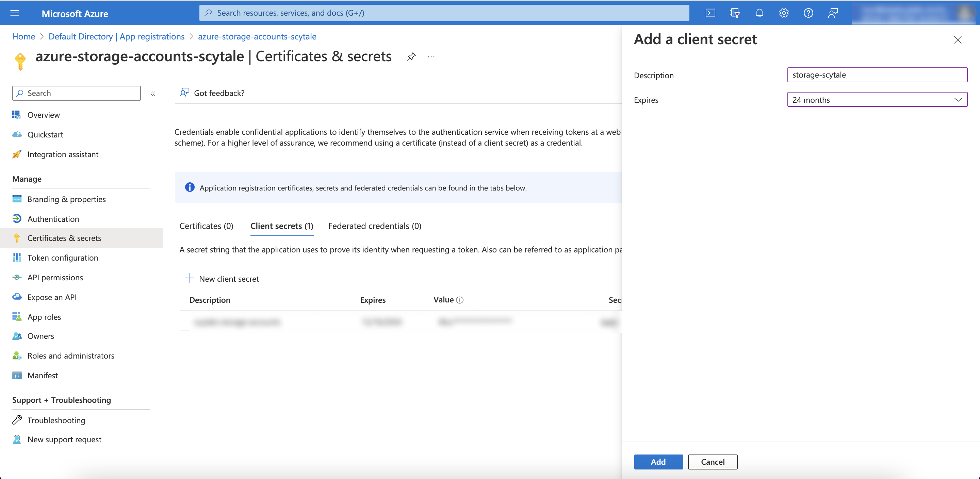The width and height of the screenshot is (980, 479).
Task: Click the Value column info icon
Action: (460, 300)
